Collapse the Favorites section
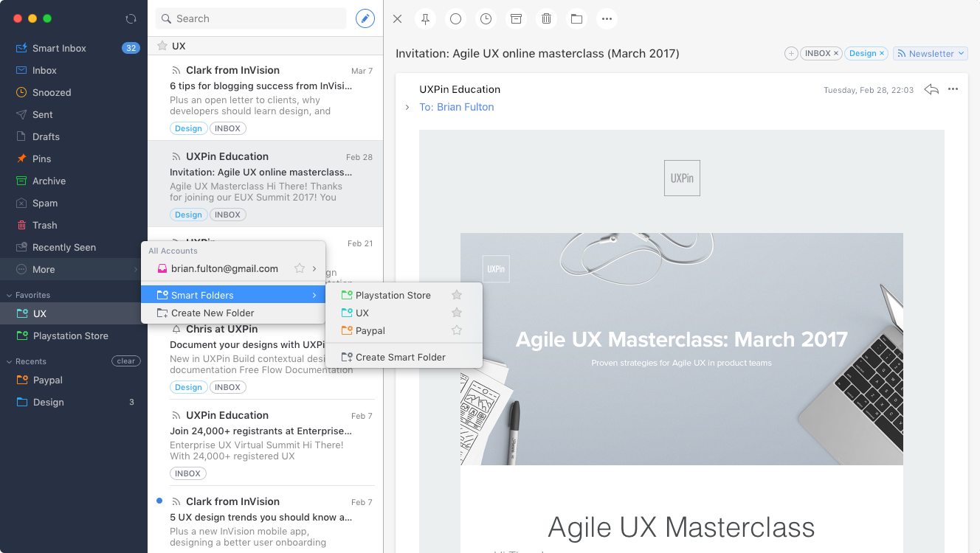 point(9,295)
